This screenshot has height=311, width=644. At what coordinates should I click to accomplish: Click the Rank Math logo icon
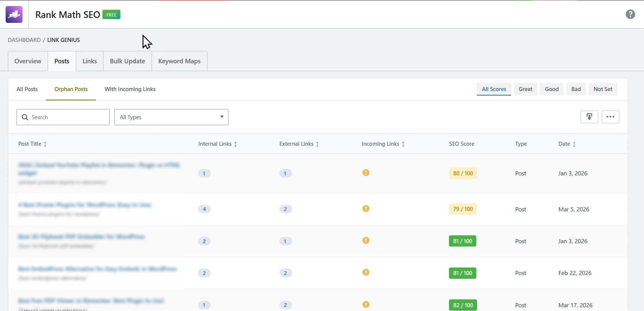click(x=14, y=15)
